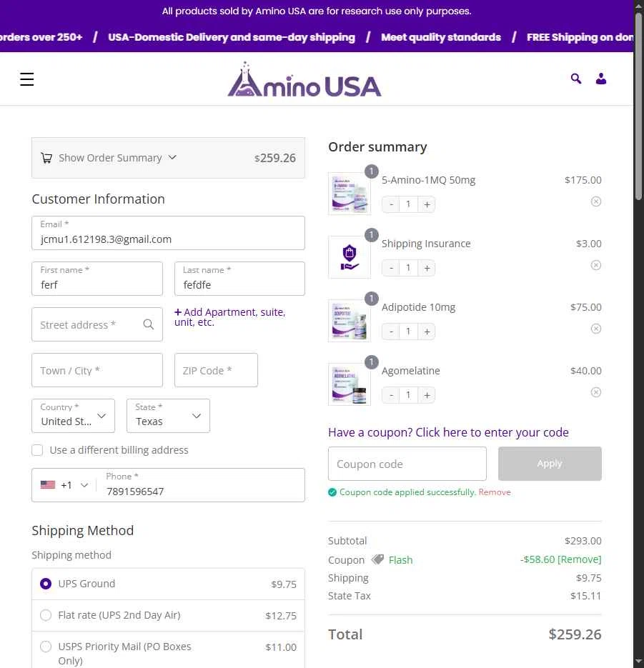Remove Agomelatine from order
The height and width of the screenshot is (668, 644).
596,392
